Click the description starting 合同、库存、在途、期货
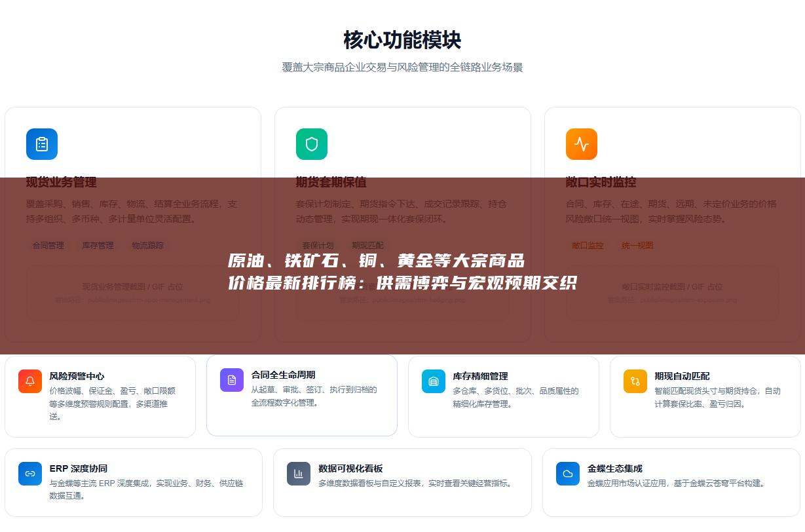Screen dimensions: 805x532 point(673,211)
